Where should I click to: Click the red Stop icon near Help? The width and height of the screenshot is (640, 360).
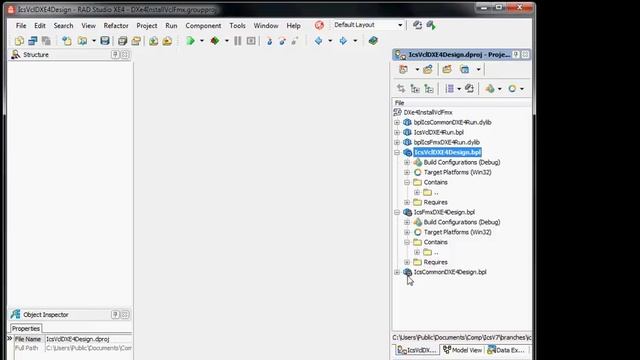click(x=319, y=25)
